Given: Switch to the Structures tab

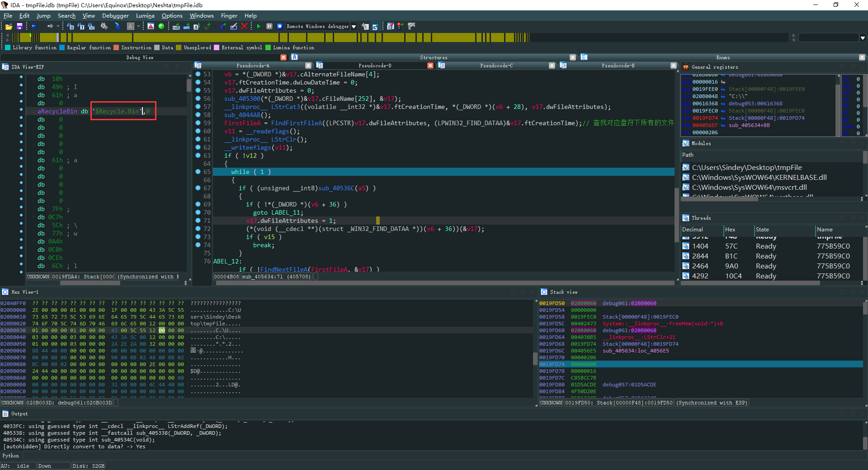Looking at the screenshot, I should pos(433,57).
